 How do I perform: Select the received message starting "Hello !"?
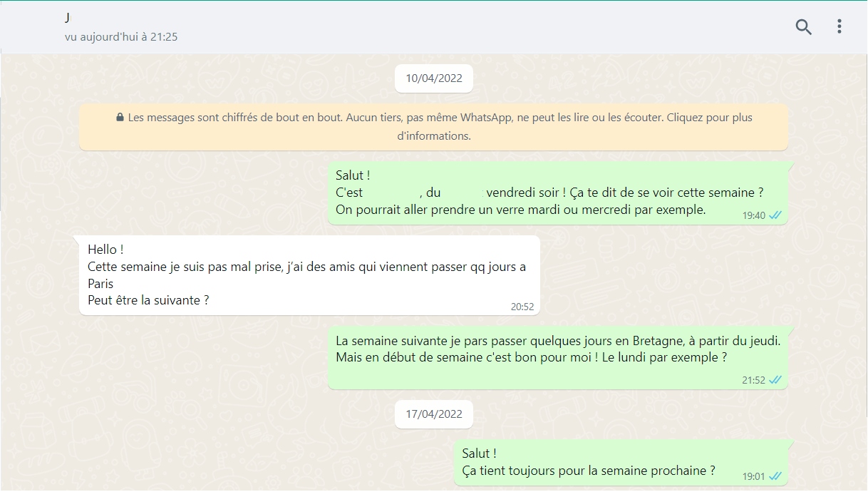[306, 275]
